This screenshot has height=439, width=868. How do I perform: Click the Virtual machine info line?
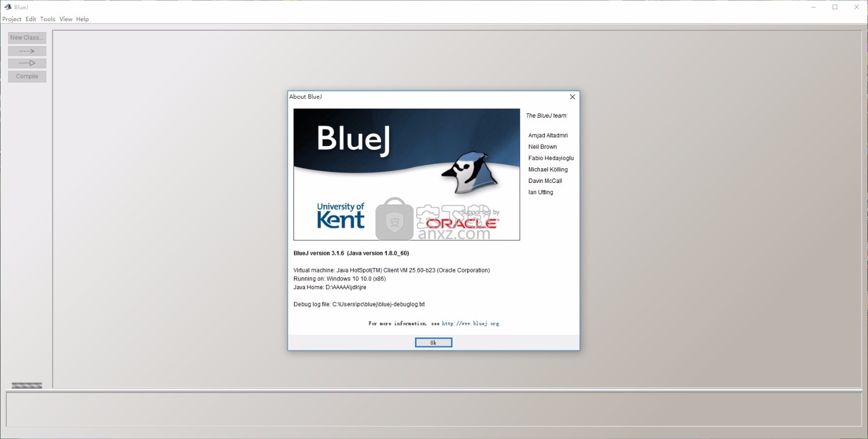click(x=392, y=270)
